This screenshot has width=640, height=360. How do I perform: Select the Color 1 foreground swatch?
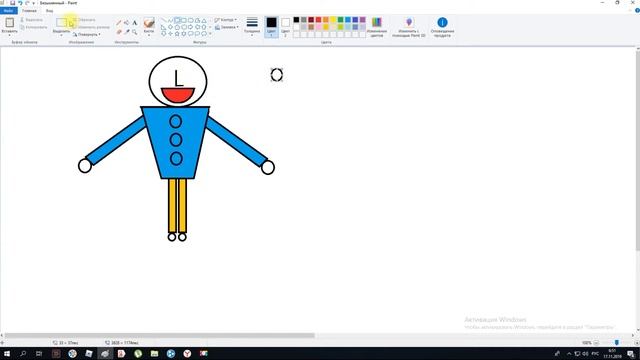click(271, 26)
